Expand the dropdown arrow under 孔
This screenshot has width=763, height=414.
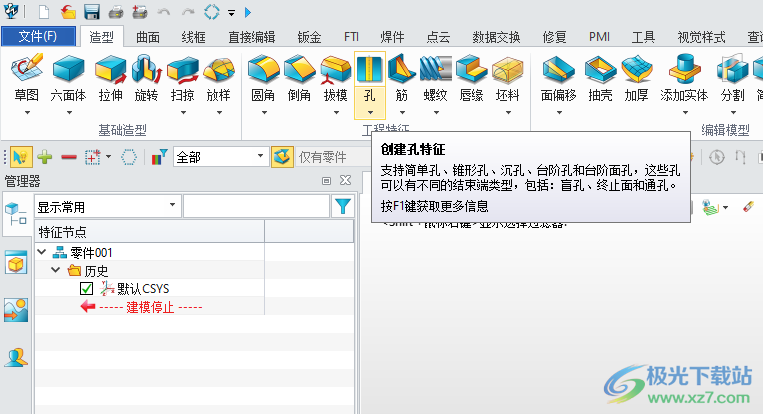pos(370,113)
